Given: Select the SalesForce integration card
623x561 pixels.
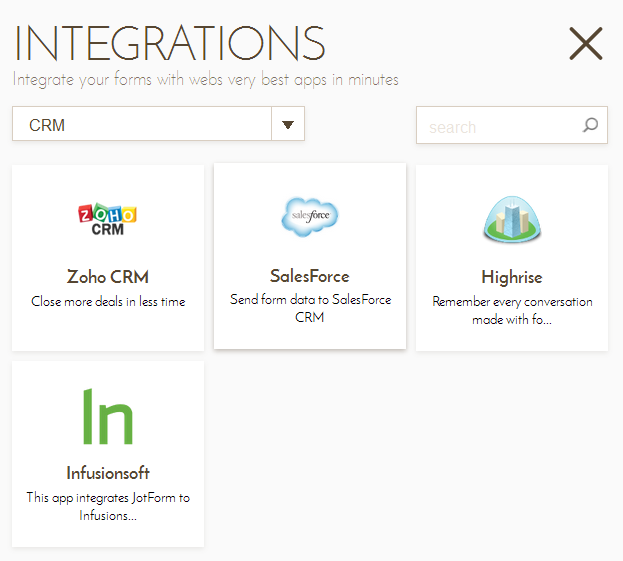Looking at the screenshot, I should (x=310, y=256).
